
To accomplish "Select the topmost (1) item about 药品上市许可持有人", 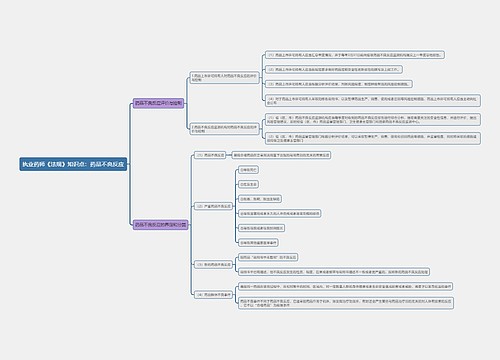I will coord(355,55).
